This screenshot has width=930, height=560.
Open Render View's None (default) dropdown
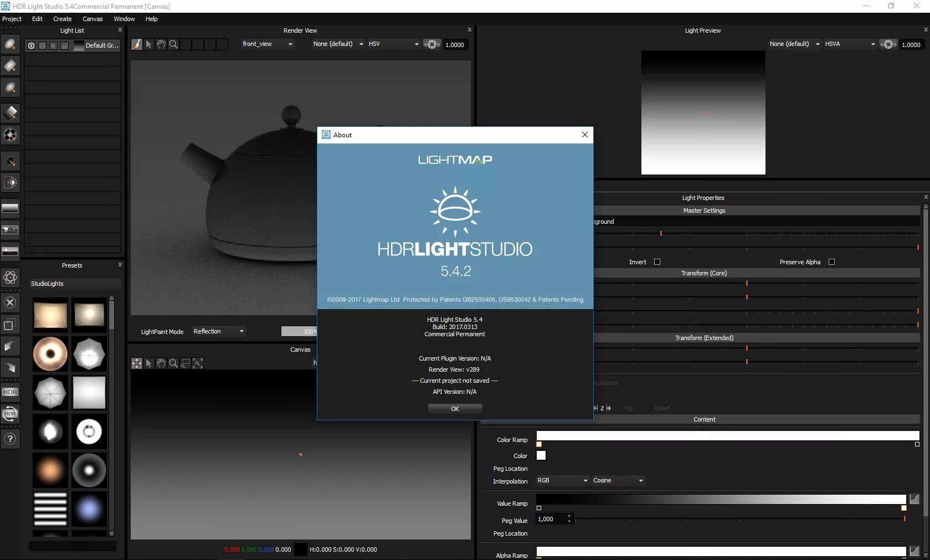[x=338, y=44]
